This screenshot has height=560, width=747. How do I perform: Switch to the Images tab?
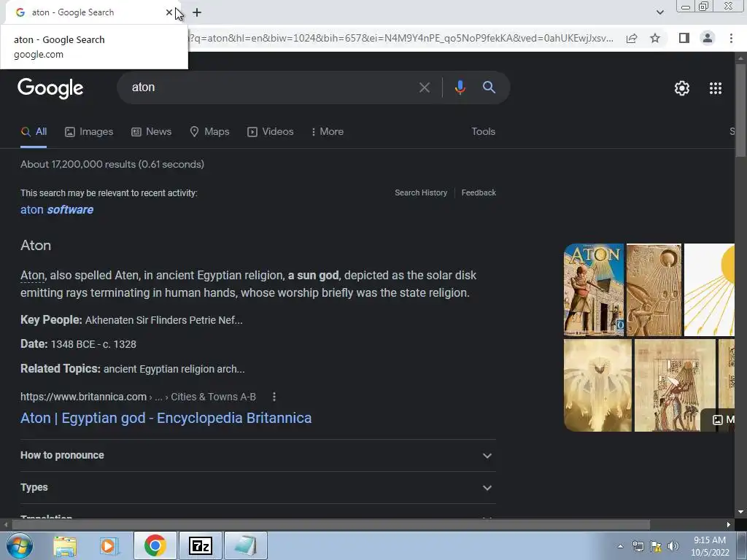pos(89,132)
